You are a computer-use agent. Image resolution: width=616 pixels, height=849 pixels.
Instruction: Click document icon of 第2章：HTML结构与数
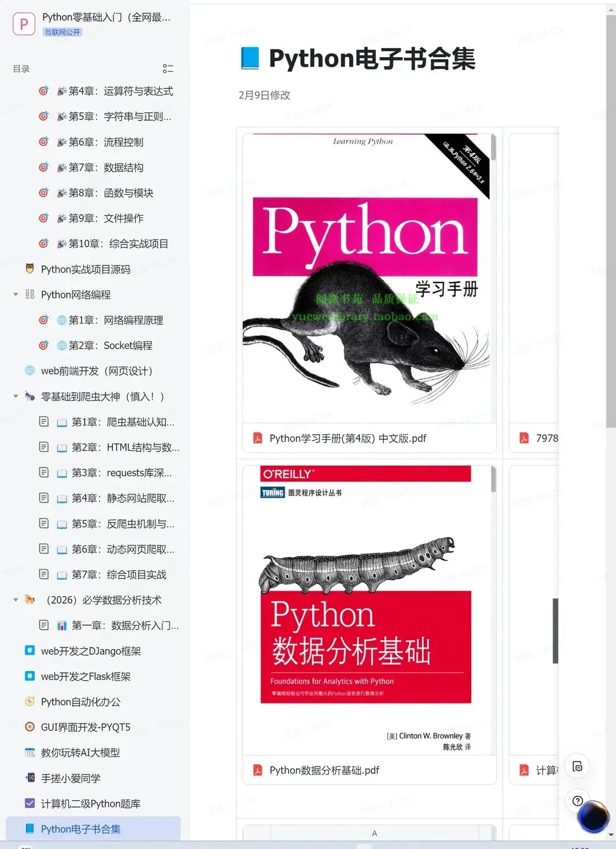(44, 447)
